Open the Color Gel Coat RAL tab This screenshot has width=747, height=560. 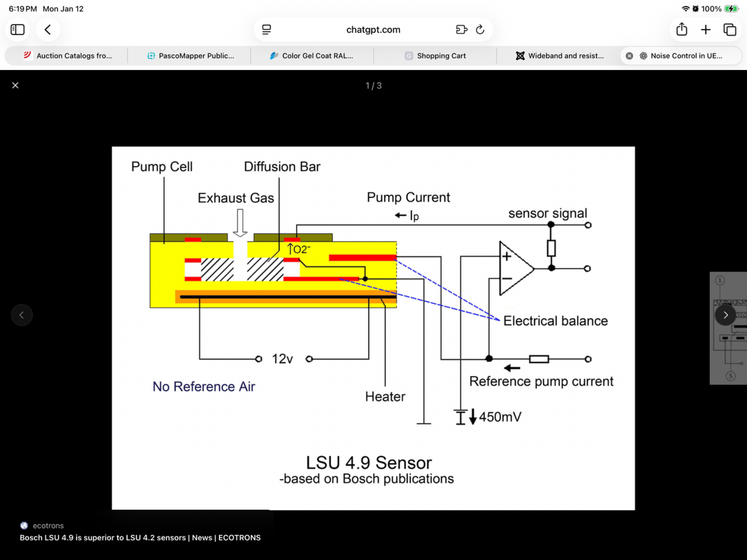[x=312, y=56]
